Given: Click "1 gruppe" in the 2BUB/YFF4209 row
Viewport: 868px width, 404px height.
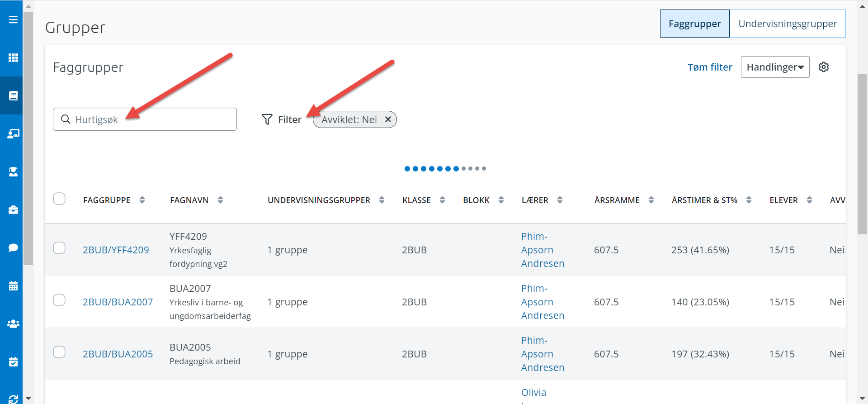Looking at the screenshot, I should pos(288,250).
